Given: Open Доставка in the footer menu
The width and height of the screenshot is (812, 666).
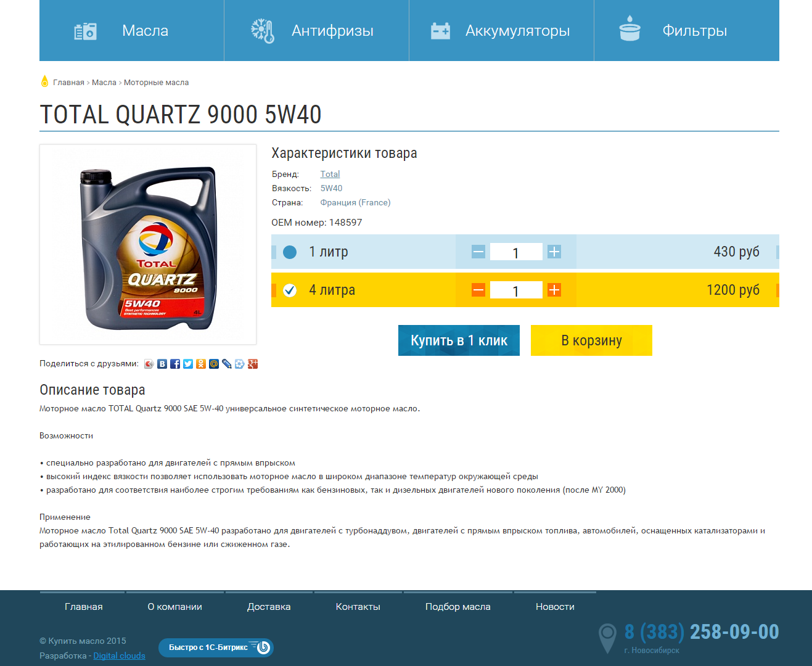Looking at the screenshot, I should 269,607.
